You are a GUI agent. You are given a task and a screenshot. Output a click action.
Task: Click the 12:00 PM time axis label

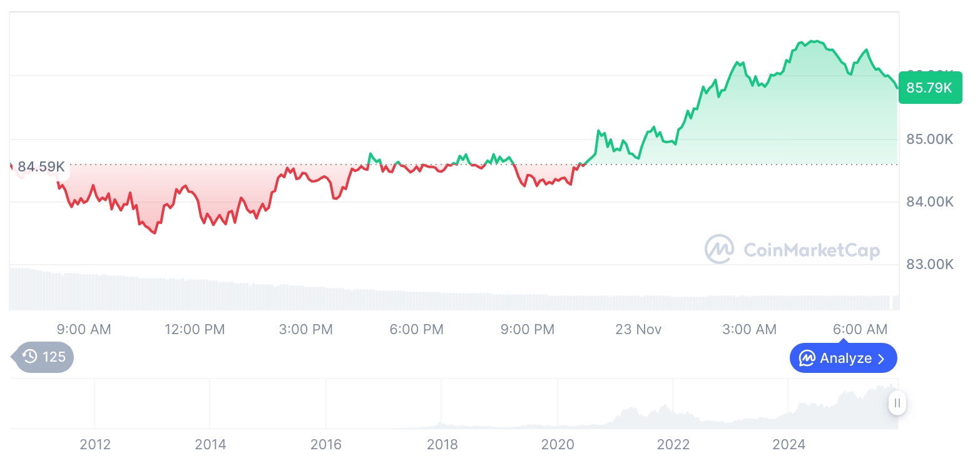(195, 329)
